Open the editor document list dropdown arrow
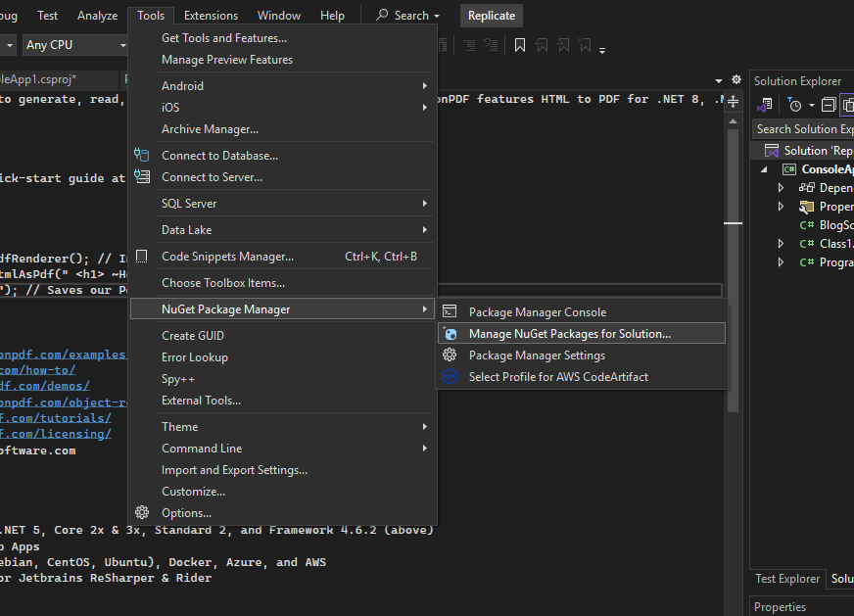The height and width of the screenshot is (616, 854). [719, 80]
